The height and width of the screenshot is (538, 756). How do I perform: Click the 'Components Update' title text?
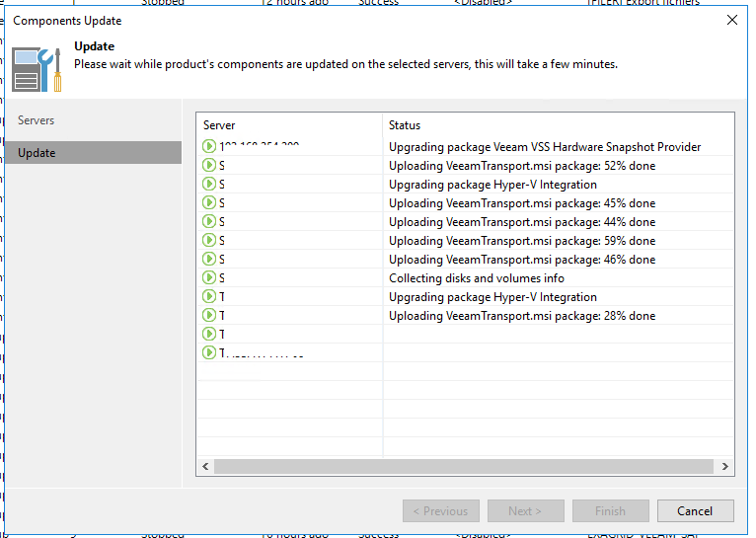[67, 21]
